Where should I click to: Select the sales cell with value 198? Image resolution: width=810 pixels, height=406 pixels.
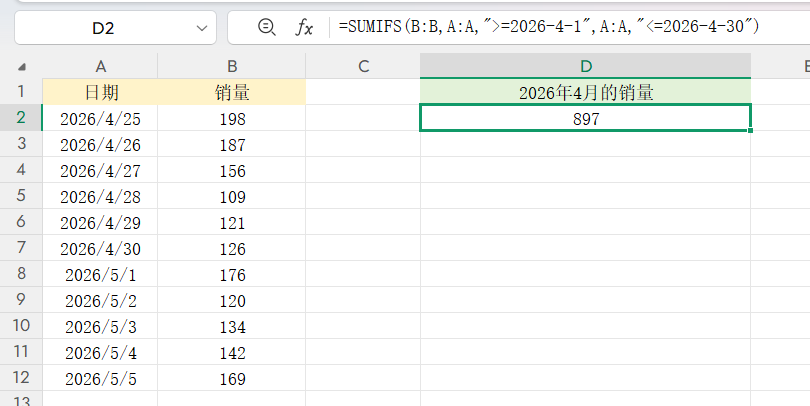(x=232, y=118)
